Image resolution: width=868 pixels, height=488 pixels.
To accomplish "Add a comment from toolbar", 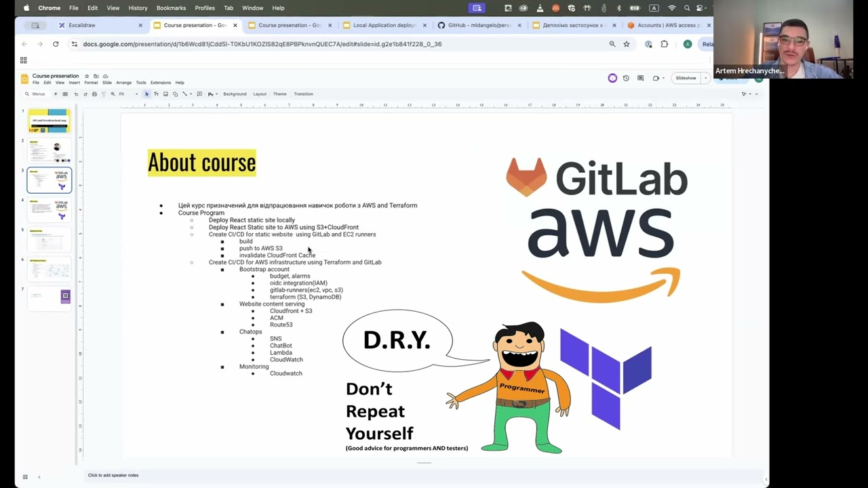I will point(199,94).
